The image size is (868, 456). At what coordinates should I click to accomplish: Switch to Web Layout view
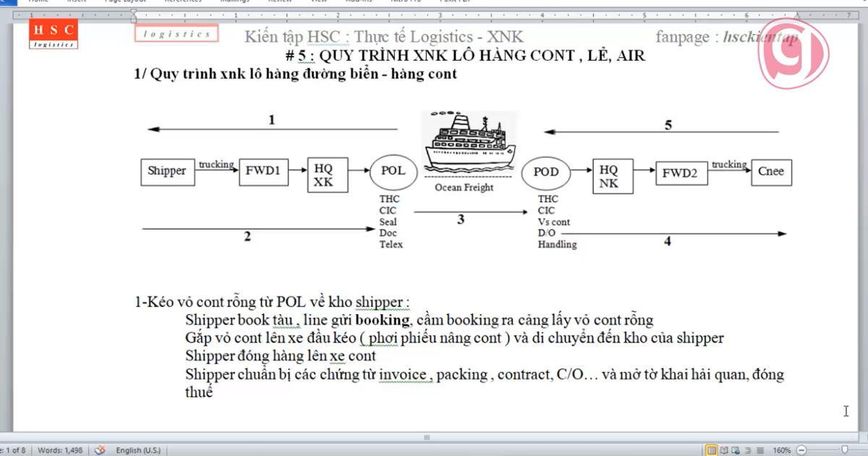[736, 450]
